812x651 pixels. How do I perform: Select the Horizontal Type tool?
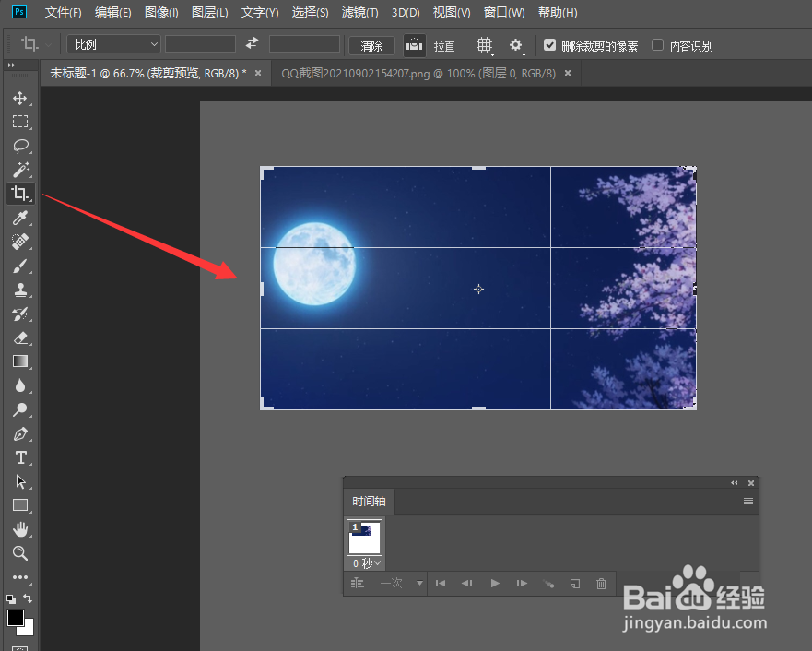coord(20,457)
